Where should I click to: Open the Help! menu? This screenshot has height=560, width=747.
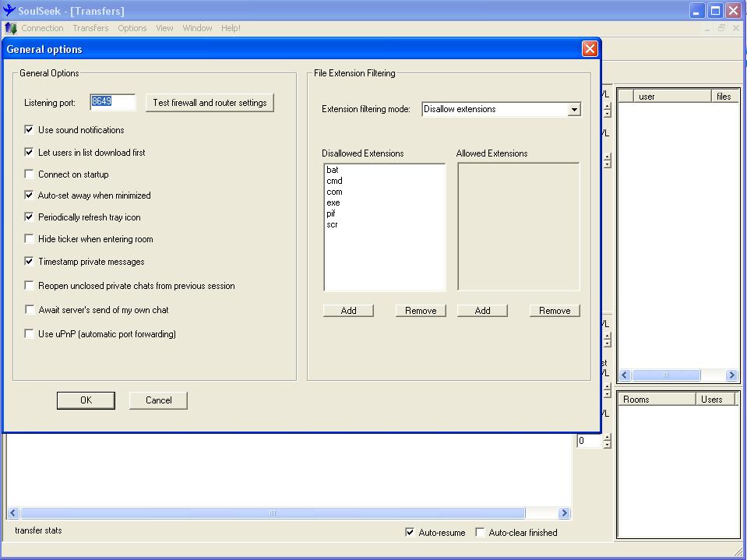click(231, 28)
